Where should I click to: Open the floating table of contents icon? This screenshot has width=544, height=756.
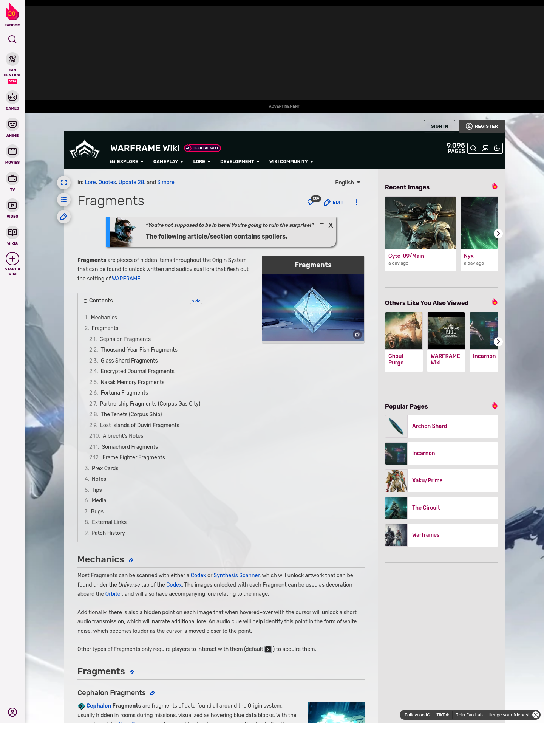(x=64, y=200)
